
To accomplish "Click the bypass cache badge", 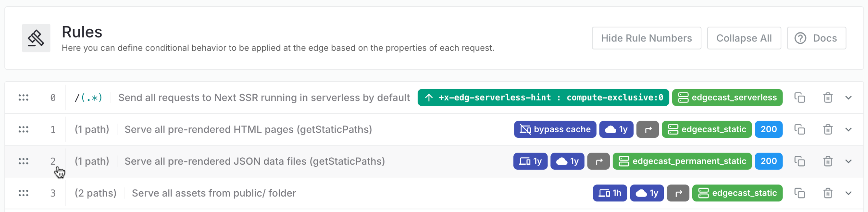I will 555,129.
